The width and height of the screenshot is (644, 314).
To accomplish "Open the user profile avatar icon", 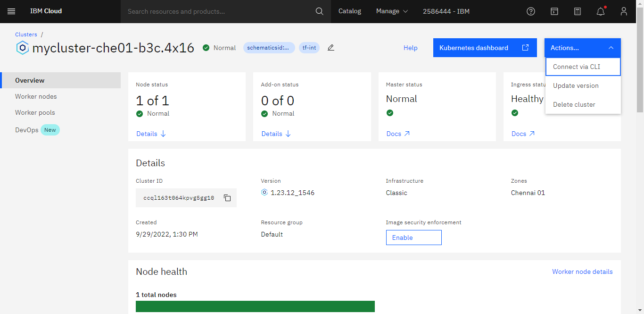I will coord(624,11).
